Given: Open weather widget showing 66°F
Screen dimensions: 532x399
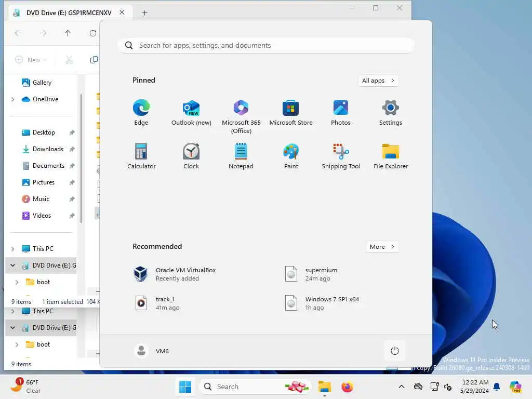Looking at the screenshot, I should (x=26, y=386).
